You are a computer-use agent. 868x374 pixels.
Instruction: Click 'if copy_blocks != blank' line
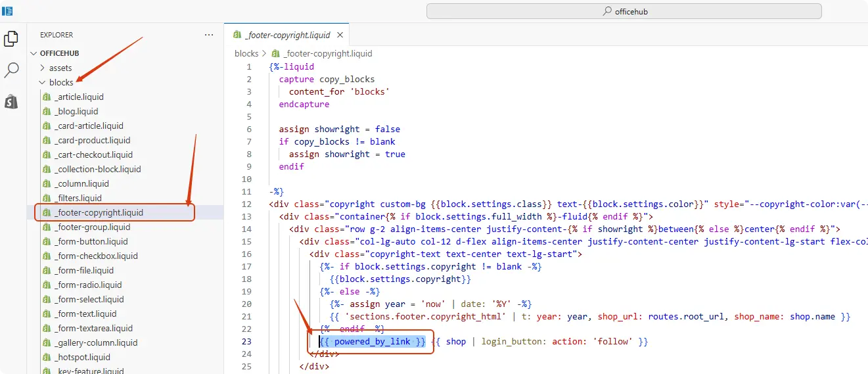[337, 141]
